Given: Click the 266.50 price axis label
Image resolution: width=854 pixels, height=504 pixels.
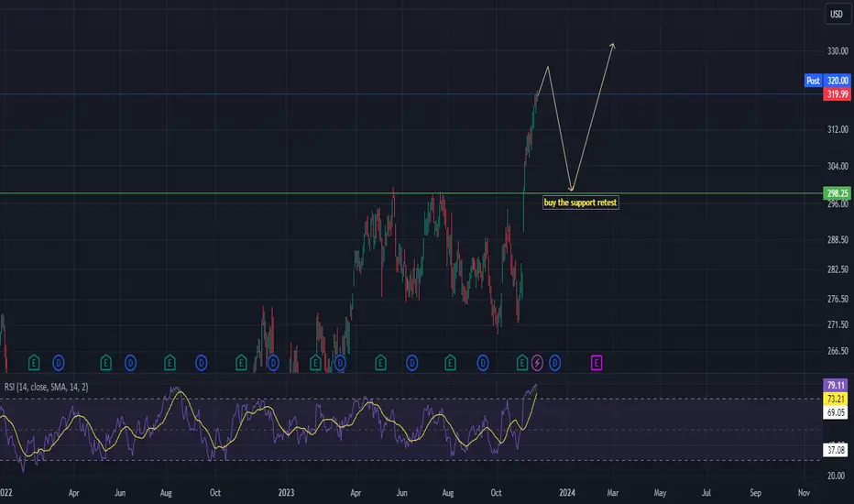Looking at the screenshot, I should [x=838, y=351].
